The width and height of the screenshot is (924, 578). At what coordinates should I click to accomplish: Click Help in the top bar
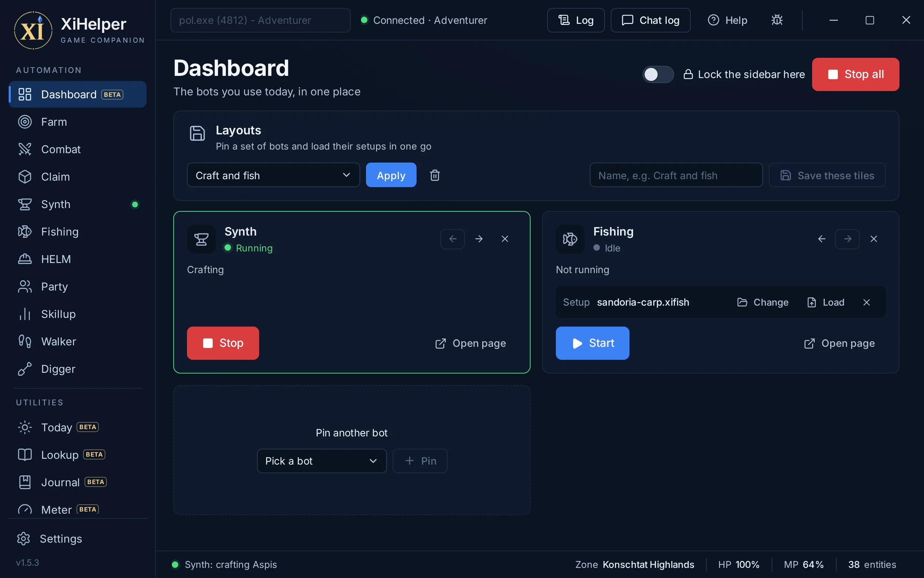727,20
